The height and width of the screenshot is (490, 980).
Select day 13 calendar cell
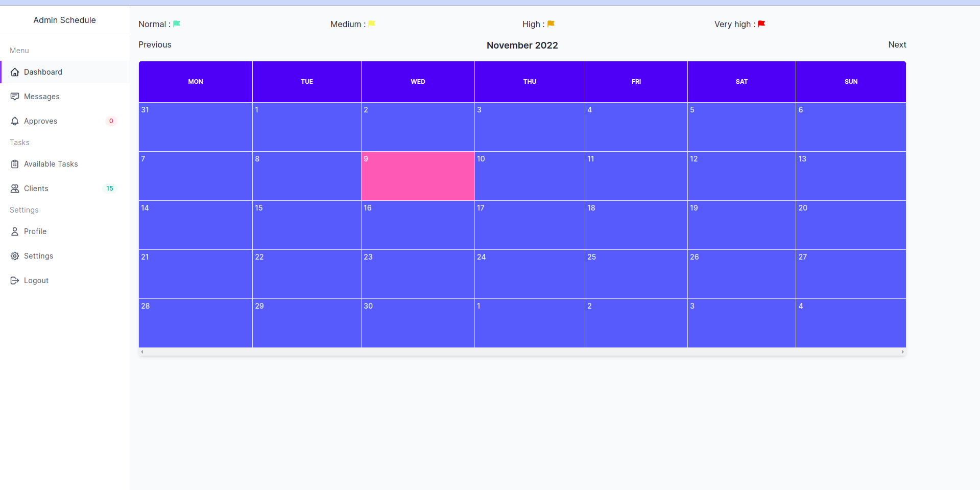[851, 176]
